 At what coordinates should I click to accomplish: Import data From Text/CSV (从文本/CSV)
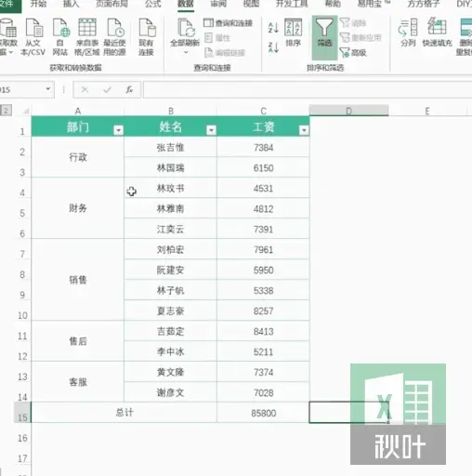33,37
